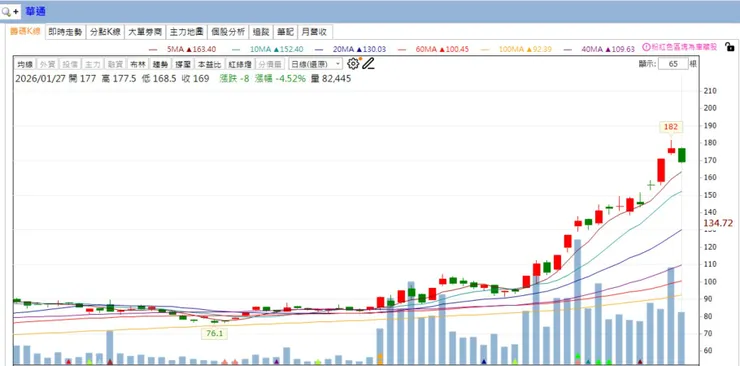Screen dimensions: 740x366
Task: Open chart settings gear icon
Action: 353,64
